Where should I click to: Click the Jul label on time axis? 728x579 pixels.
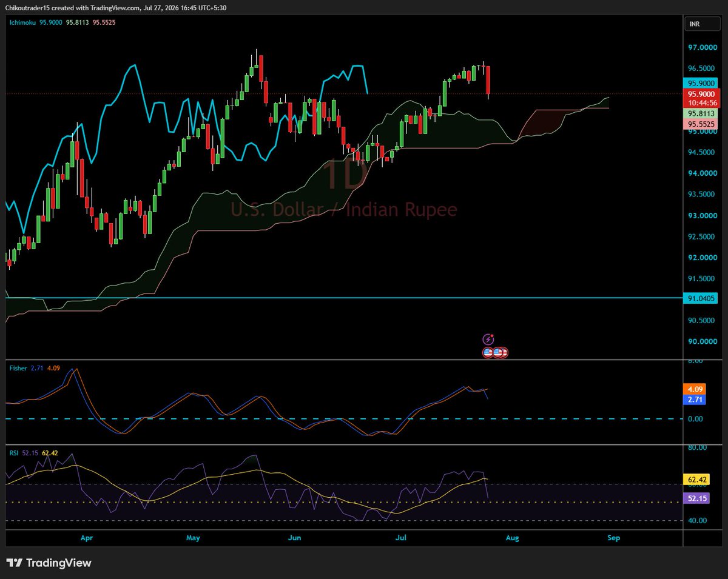401,538
